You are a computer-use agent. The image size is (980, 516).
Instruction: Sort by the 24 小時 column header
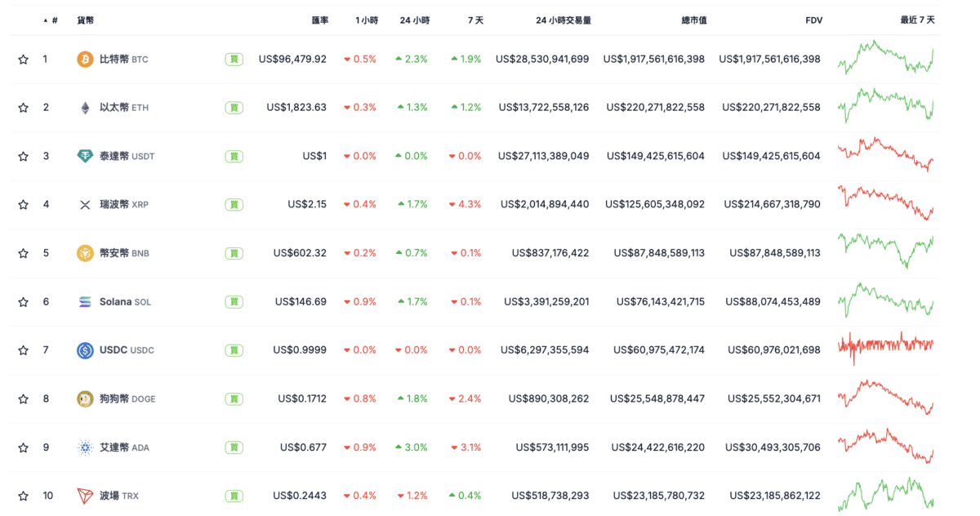[x=415, y=20]
